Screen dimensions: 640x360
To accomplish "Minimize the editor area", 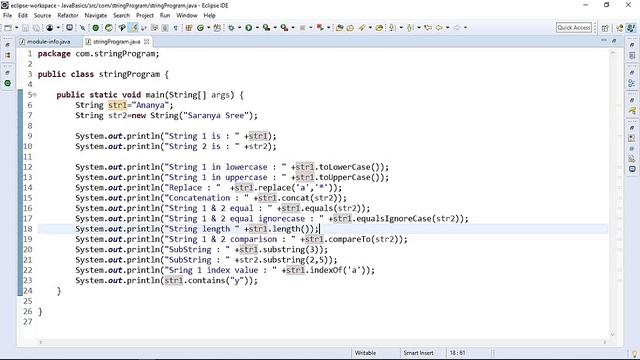I will [x=604, y=41].
